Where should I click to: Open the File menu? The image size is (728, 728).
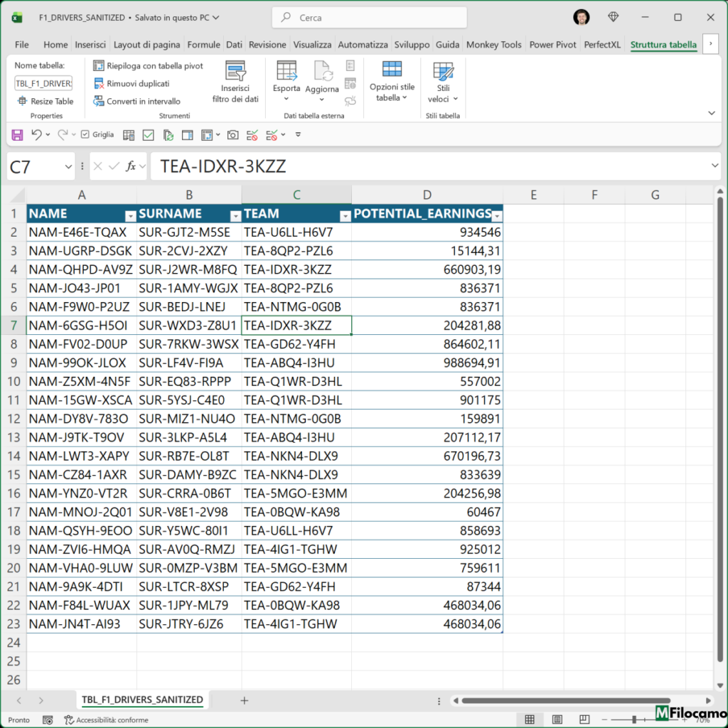[22, 45]
